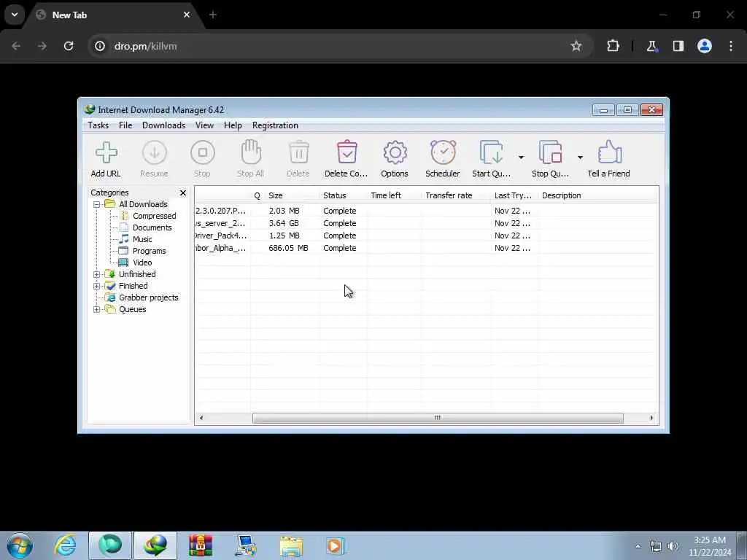Open the media player taskbar icon
Image resolution: width=747 pixels, height=560 pixels.
(336, 545)
